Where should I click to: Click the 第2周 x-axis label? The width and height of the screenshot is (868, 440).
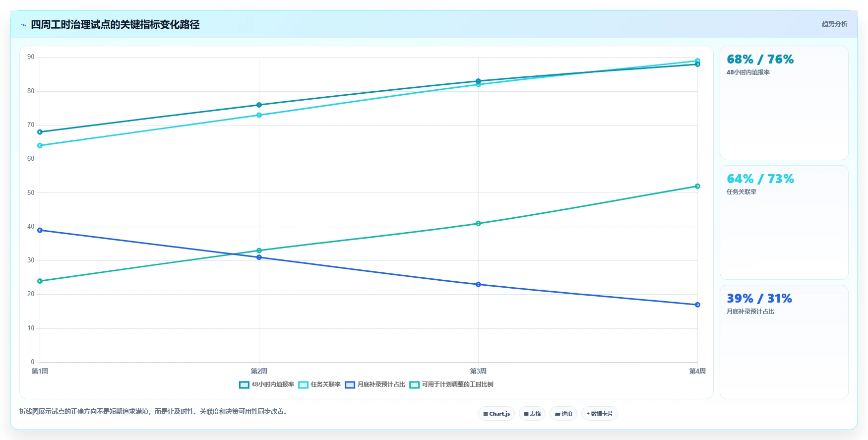[259, 371]
